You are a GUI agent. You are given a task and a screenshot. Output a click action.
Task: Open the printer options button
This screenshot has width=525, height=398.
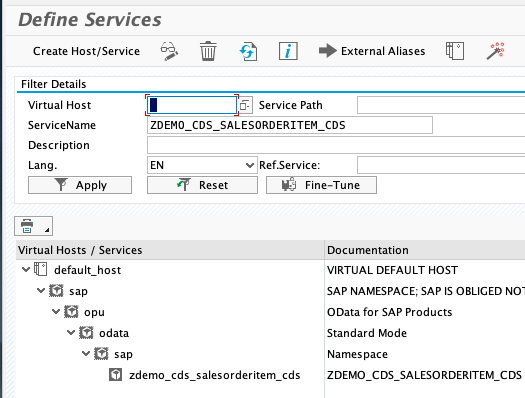(x=33, y=226)
